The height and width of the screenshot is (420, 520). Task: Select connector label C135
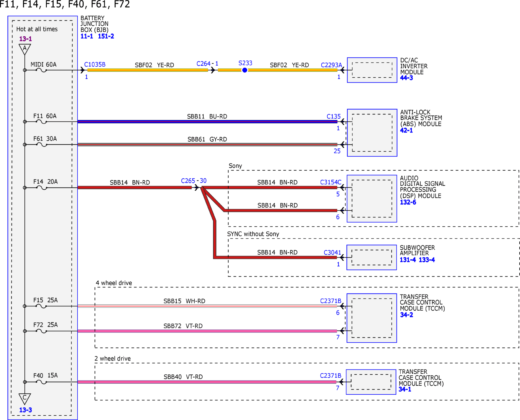tap(333, 116)
